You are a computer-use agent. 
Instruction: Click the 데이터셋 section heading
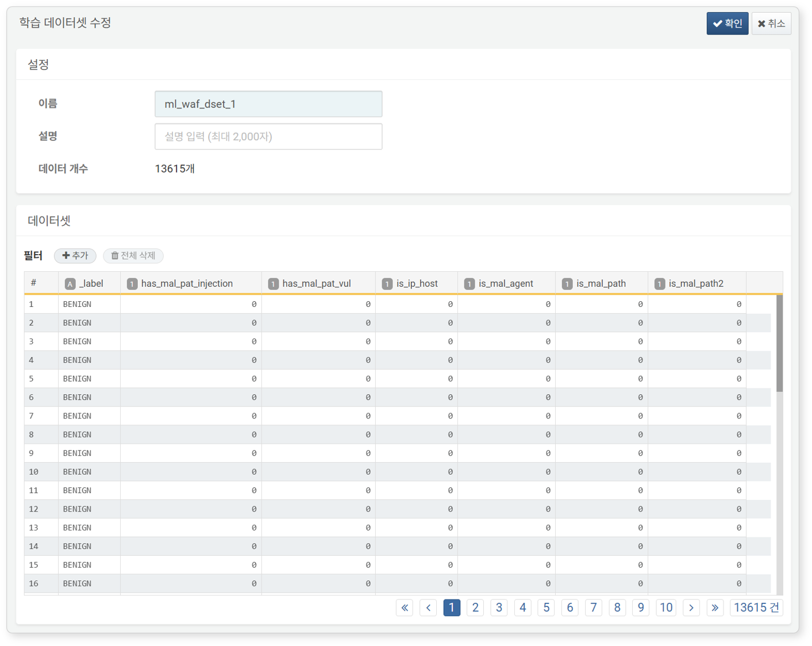coord(49,221)
